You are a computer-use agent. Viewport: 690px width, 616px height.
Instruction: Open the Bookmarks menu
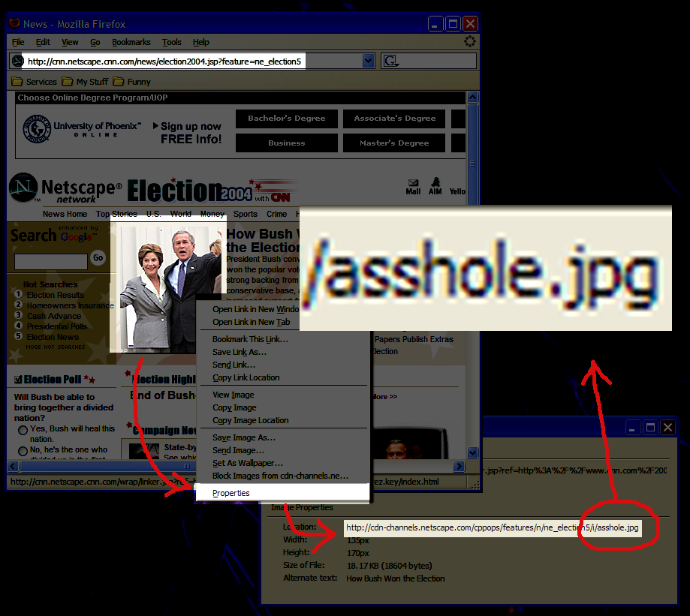131,42
